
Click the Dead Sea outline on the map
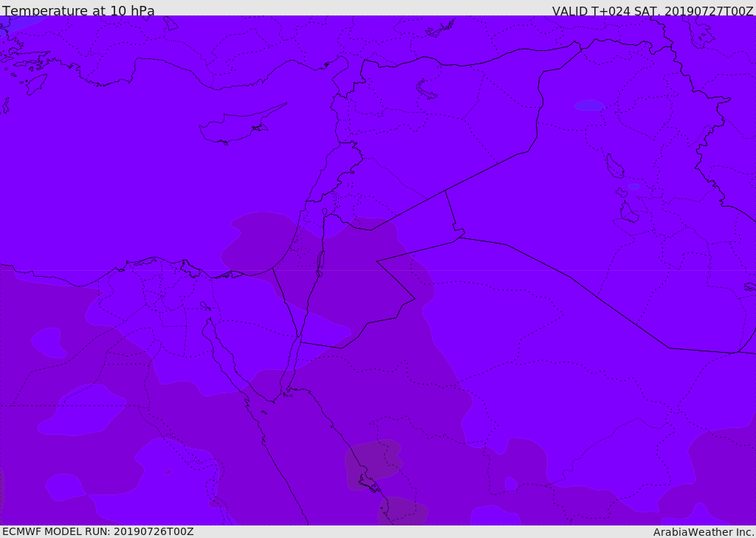tap(320, 263)
